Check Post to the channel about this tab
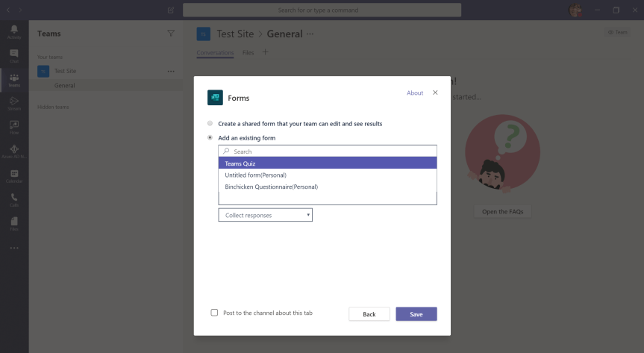 click(215, 313)
